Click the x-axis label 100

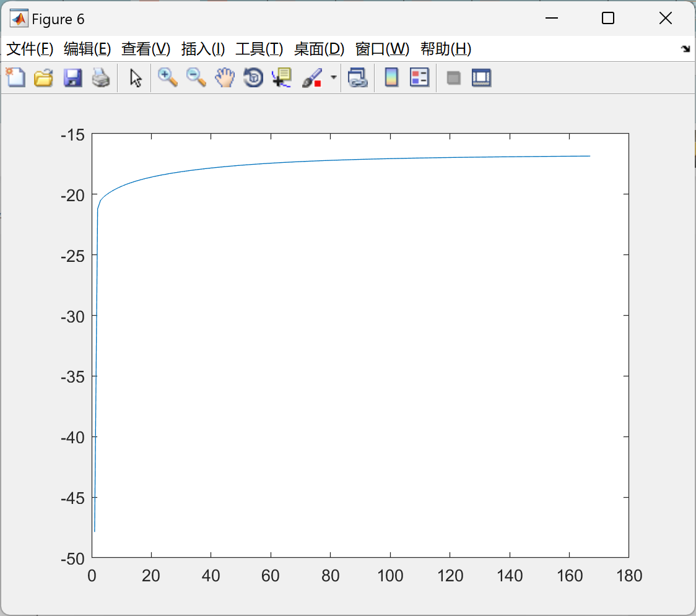[390, 576]
